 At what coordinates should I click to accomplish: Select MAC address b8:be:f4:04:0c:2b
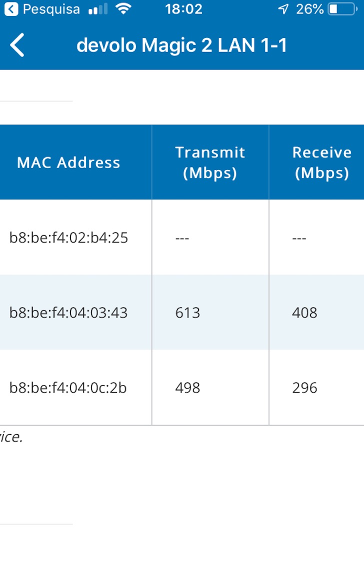(68, 387)
